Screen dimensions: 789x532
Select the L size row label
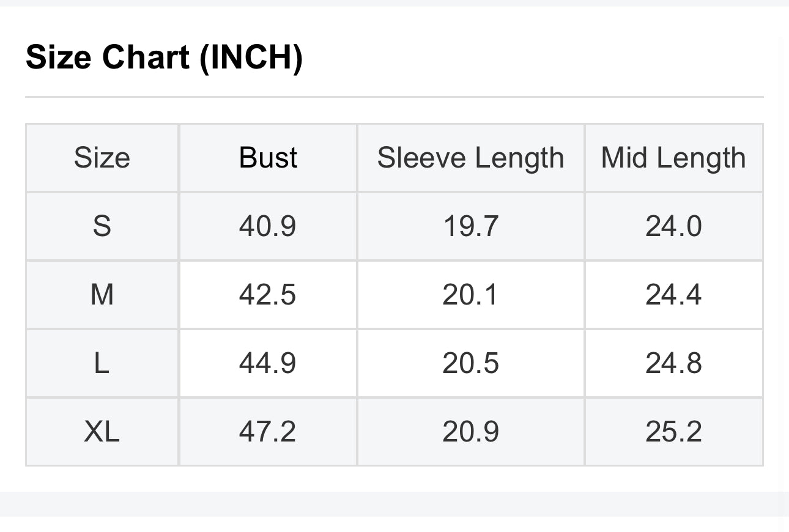[x=102, y=363]
